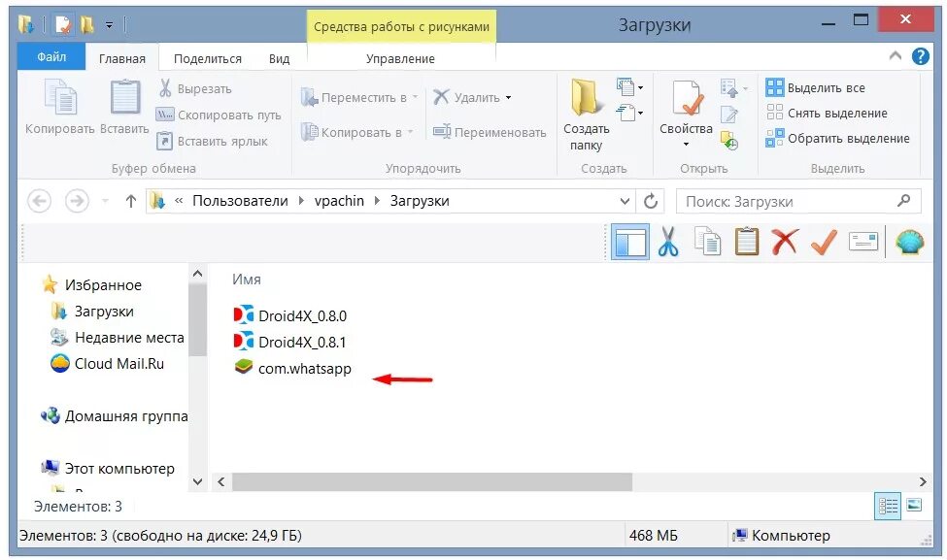Select the Cut (scissors) toolbar icon
This screenshot has height=560, width=947.
(668, 241)
